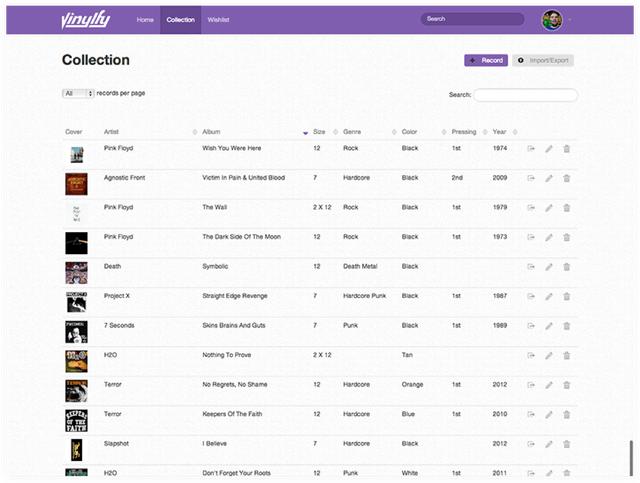The height and width of the screenshot is (483, 640).
Task: Click the add Record button
Action: coord(486,60)
